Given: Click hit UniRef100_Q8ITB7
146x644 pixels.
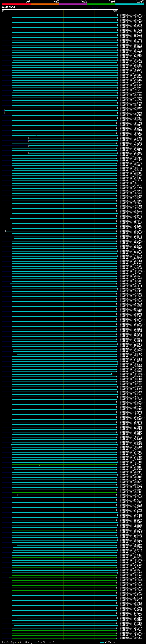Looking at the screenshot, I should click(131, 618).
